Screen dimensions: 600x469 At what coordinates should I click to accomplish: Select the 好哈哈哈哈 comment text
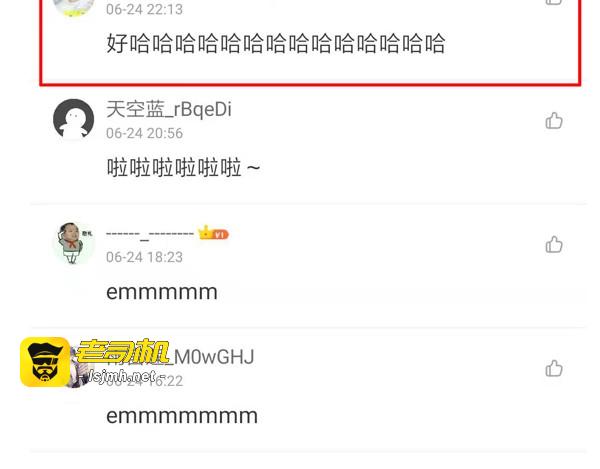pyautogui.click(x=276, y=43)
